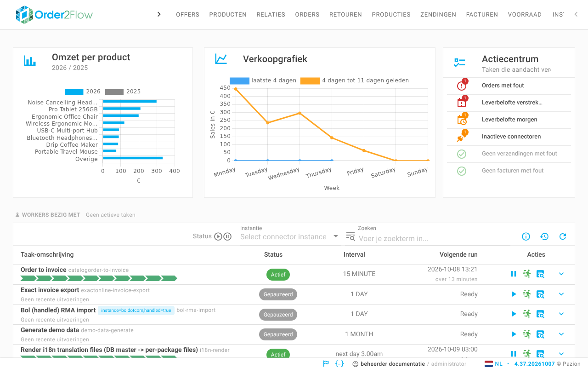Refresh the task list
This screenshot has height=368, width=588.
(563, 236)
